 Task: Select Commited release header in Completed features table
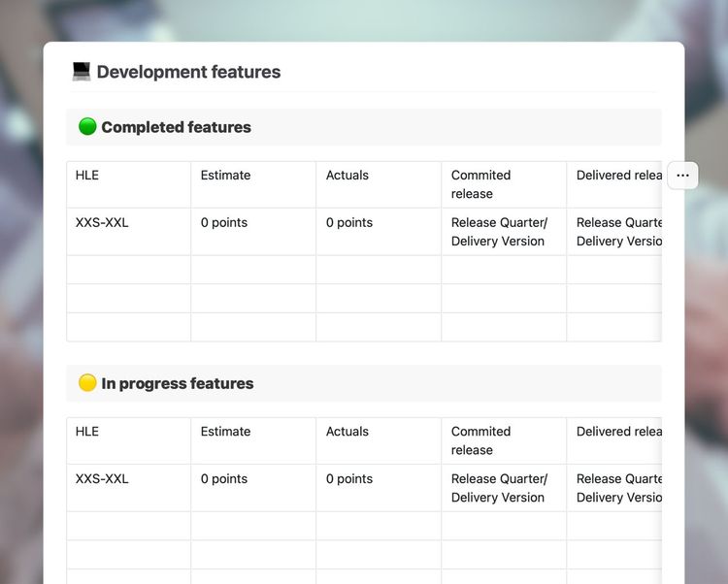[480, 184]
